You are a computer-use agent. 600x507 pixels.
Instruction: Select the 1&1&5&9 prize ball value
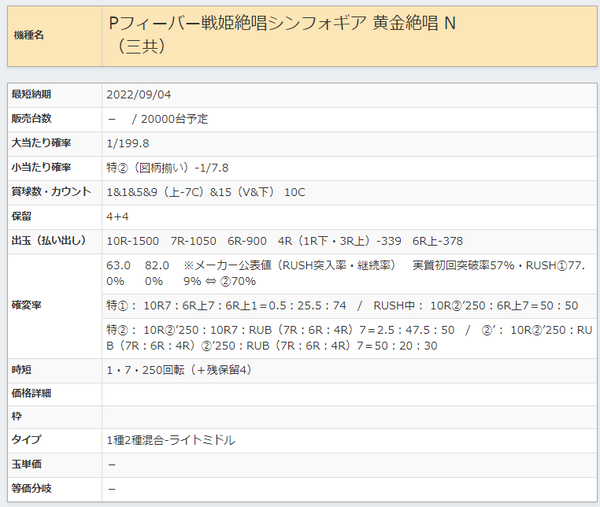[206, 192]
